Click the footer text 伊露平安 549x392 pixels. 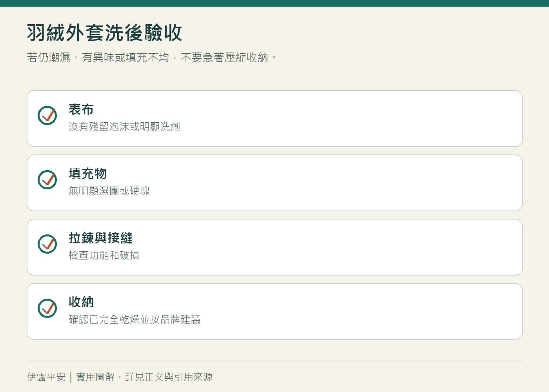tap(46, 377)
